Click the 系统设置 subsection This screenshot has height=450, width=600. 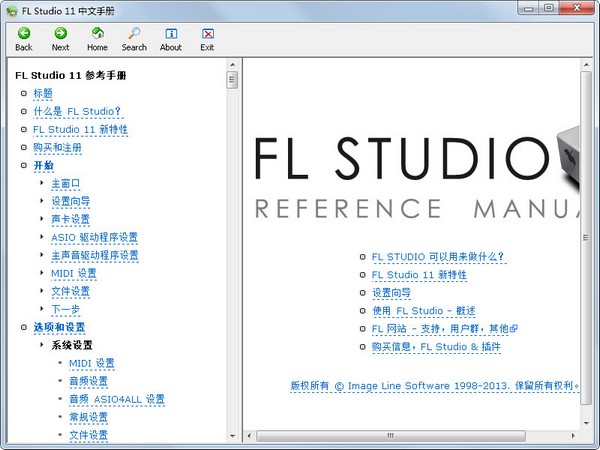[72, 346]
